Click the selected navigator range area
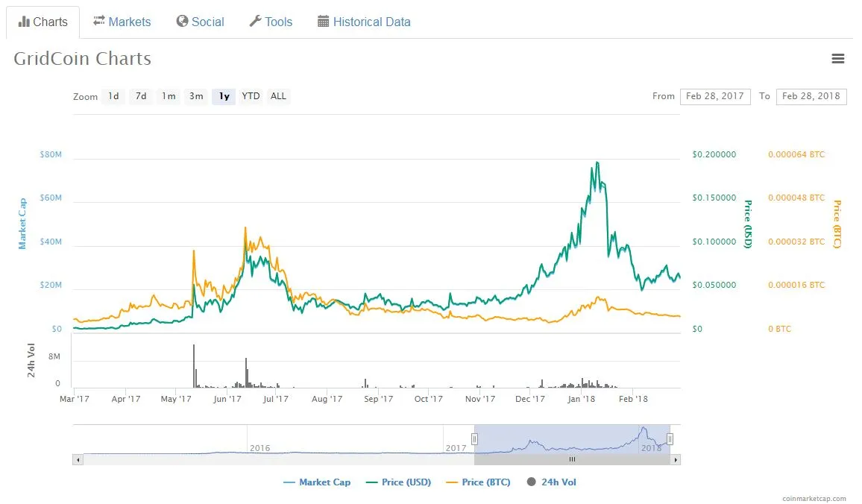862x504 pixels. (572, 439)
